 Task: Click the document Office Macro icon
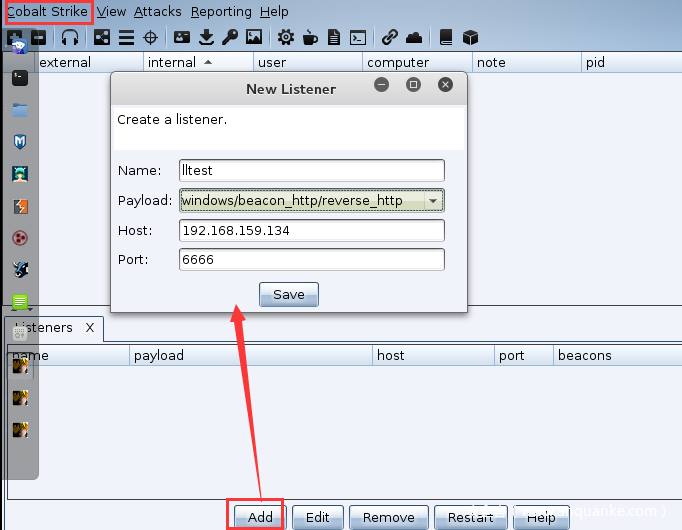tap(334, 37)
